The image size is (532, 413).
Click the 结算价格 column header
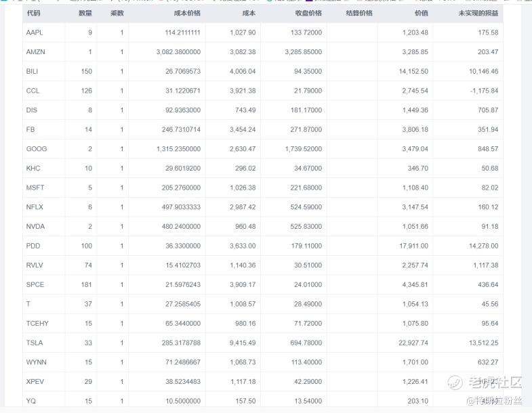(359, 14)
